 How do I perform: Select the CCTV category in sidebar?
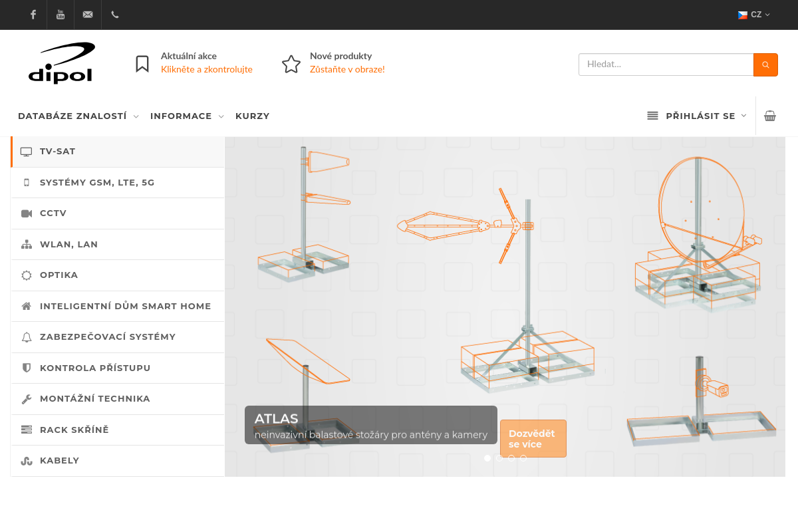[53, 213]
